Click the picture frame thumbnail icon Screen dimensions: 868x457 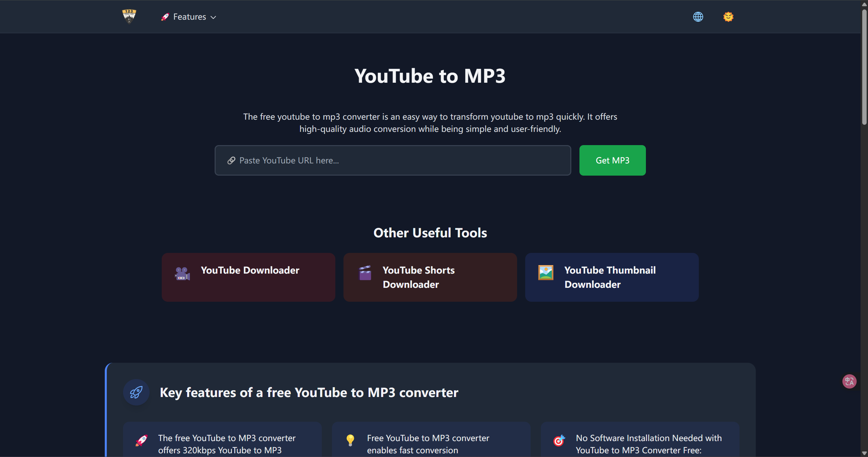coord(546,273)
